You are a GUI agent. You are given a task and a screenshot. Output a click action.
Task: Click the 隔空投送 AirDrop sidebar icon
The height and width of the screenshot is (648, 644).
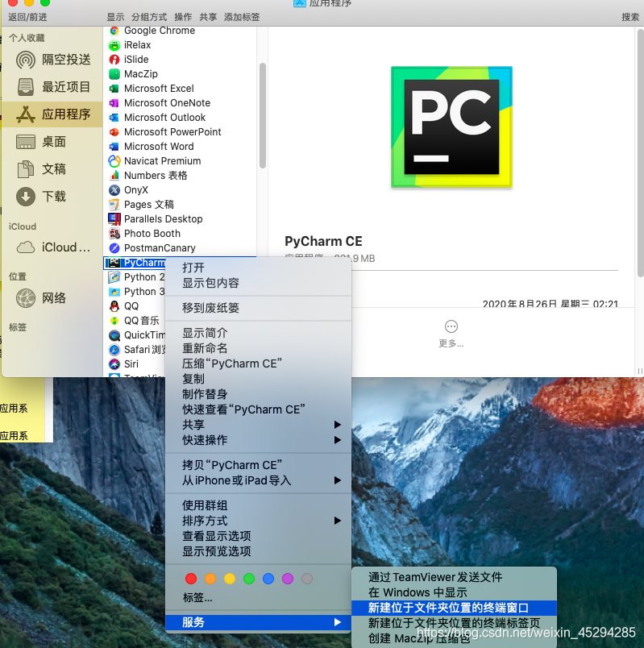click(26, 60)
